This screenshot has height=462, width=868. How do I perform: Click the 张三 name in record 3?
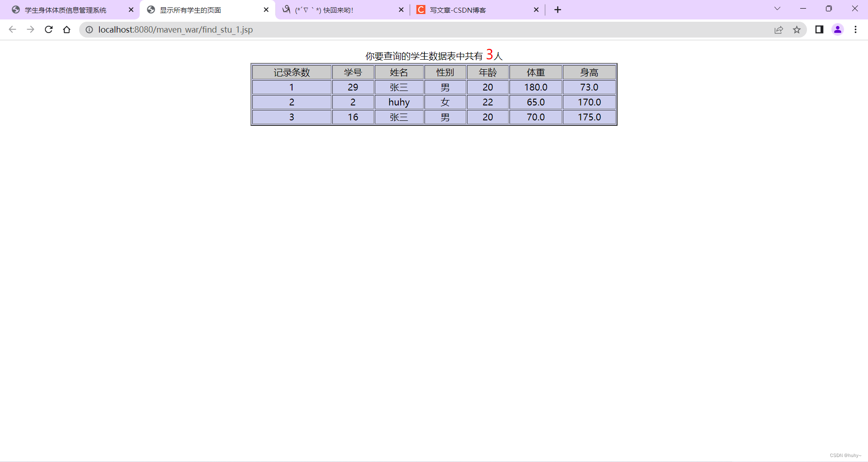point(399,117)
